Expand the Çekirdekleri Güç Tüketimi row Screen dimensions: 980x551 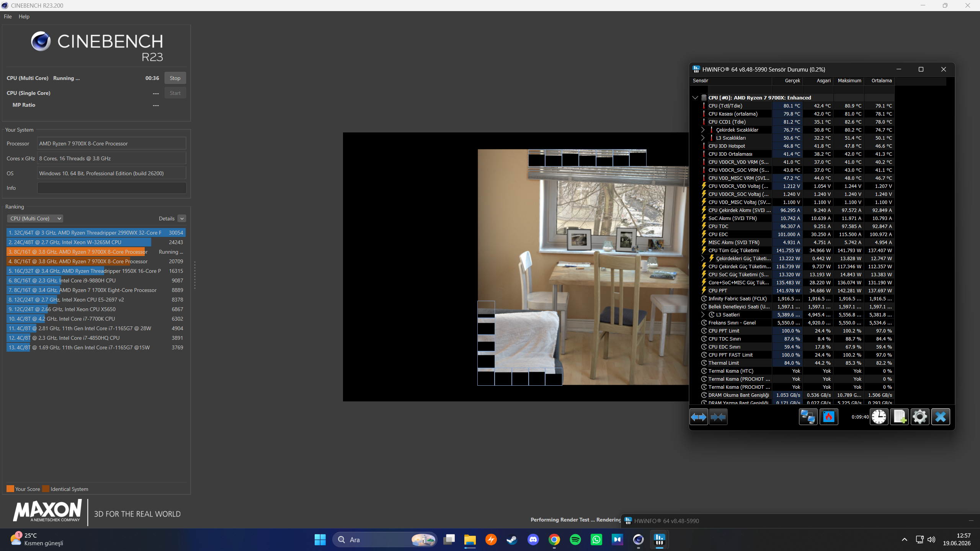(x=703, y=258)
